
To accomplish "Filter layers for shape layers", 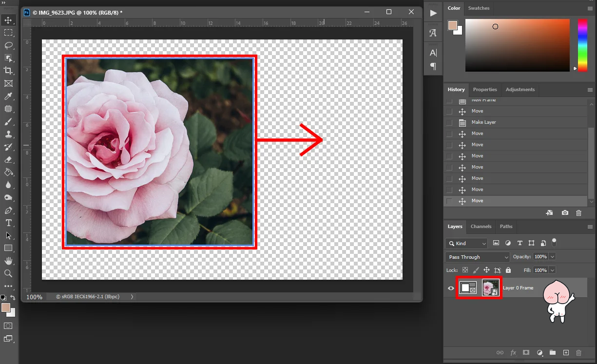I will coord(531,243).
